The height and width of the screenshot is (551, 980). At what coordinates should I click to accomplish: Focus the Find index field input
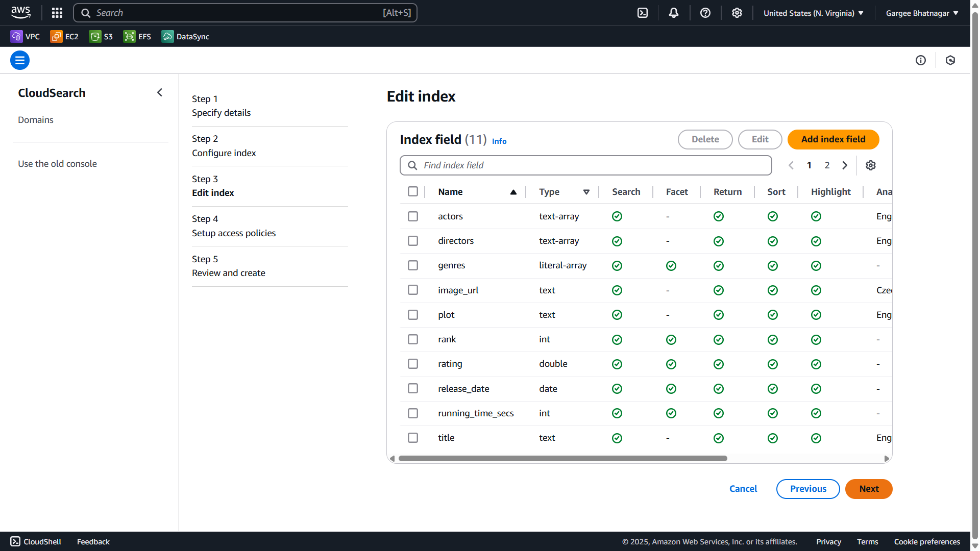[585, 165]
